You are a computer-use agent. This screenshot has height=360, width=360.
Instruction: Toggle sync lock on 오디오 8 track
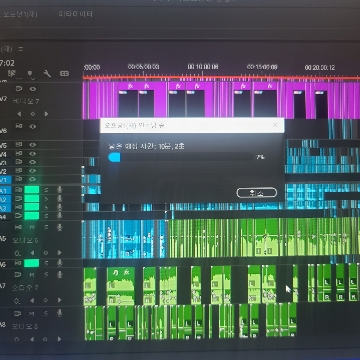[x=17, y=313]
